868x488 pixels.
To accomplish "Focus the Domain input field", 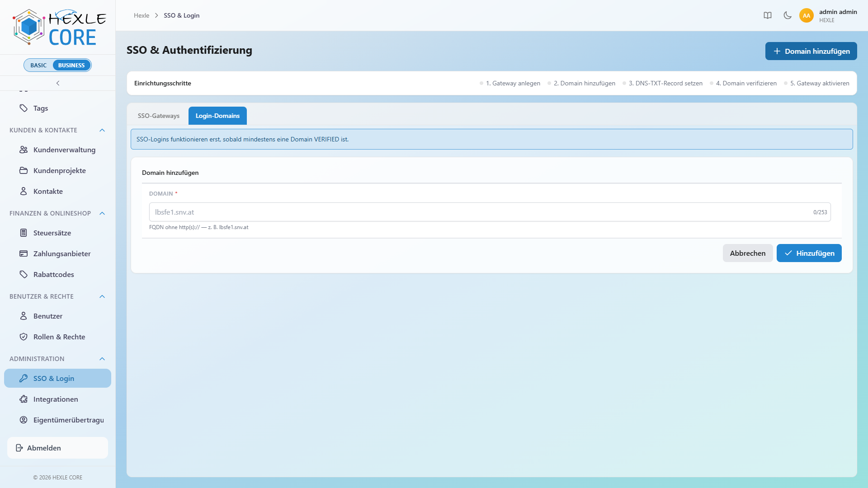I will coord(490,212).
